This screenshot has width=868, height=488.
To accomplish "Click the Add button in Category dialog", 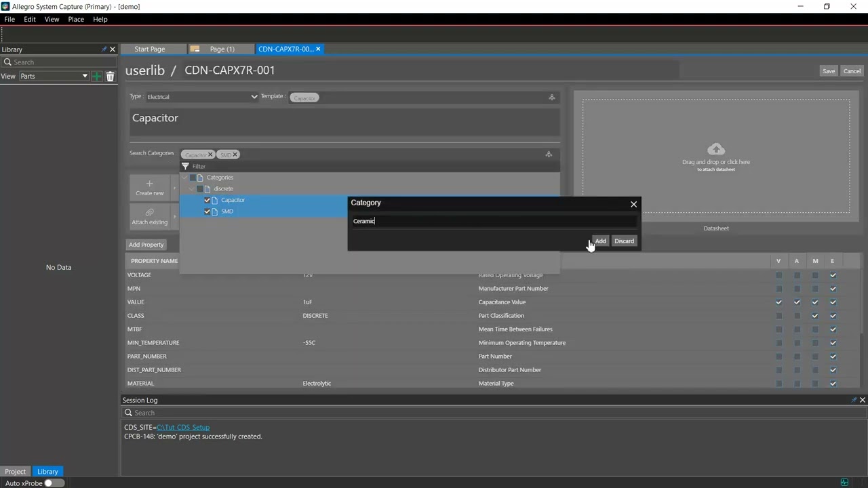I will pyautogui.click(x=600, y=241).
